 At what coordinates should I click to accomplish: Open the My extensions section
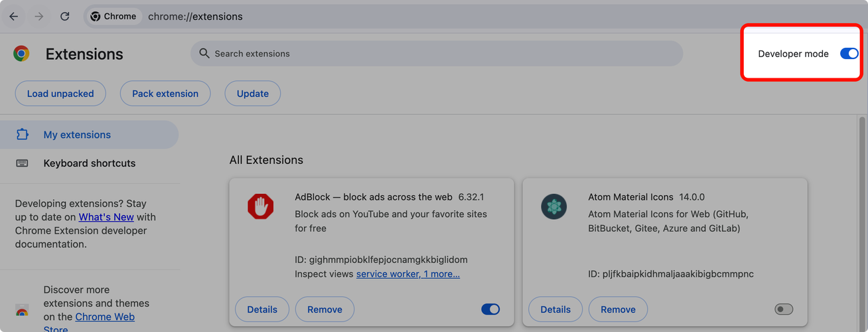[77, 135]
